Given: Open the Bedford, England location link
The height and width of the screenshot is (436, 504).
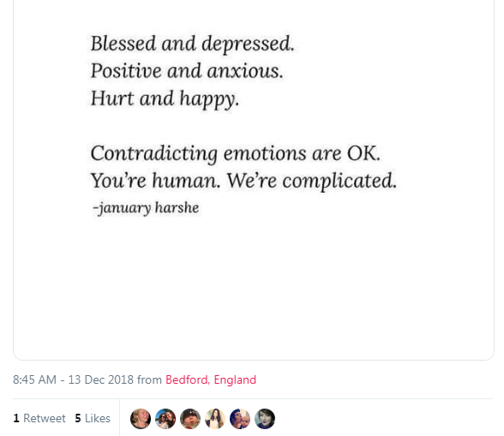Looking at the screenshot, I should coord(211,379).
